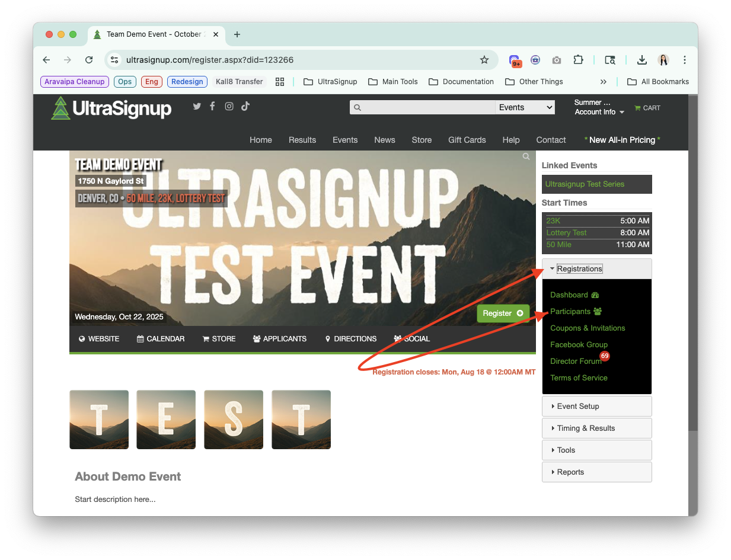Open Help in the navigation
This screenshot has width=731, height=560.
click(x=511, y=140)
